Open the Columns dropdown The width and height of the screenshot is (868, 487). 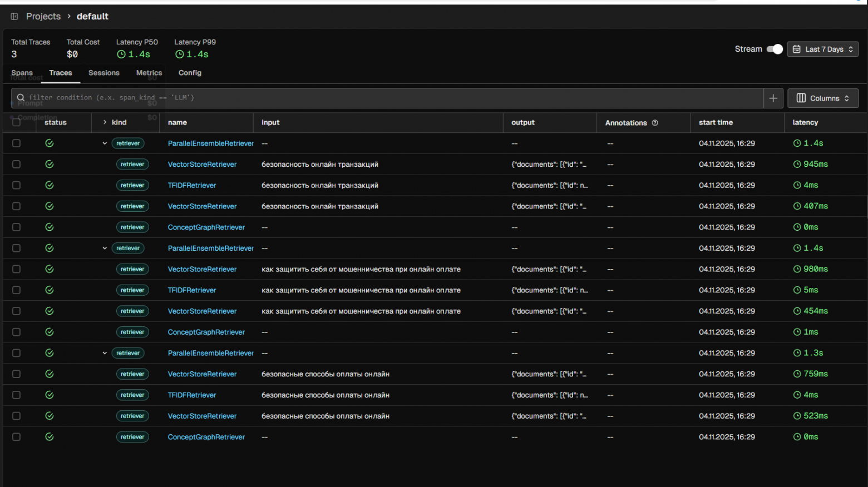822,98
